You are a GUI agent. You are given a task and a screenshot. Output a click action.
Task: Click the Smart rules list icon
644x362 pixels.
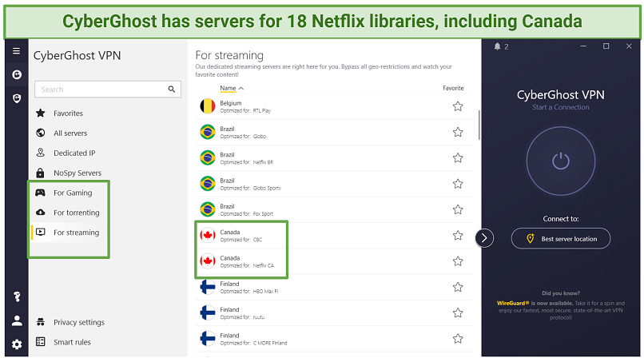click(x=40, y=341)
